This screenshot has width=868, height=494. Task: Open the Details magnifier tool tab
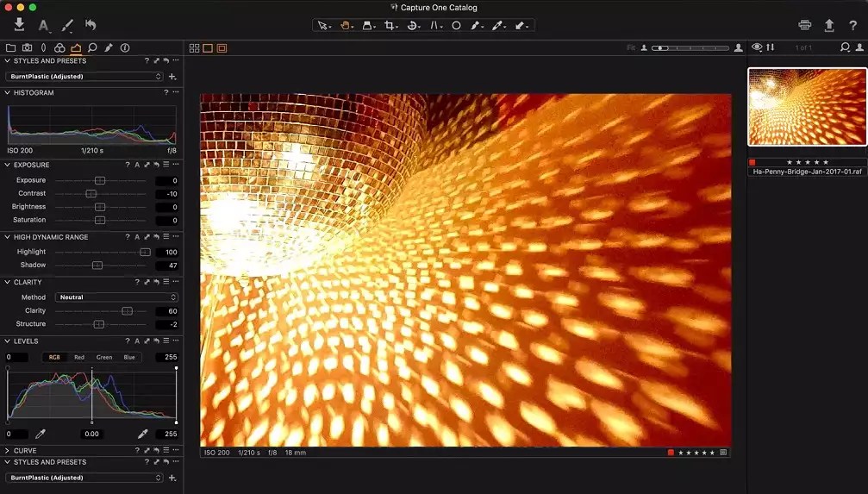click(92, 47)
